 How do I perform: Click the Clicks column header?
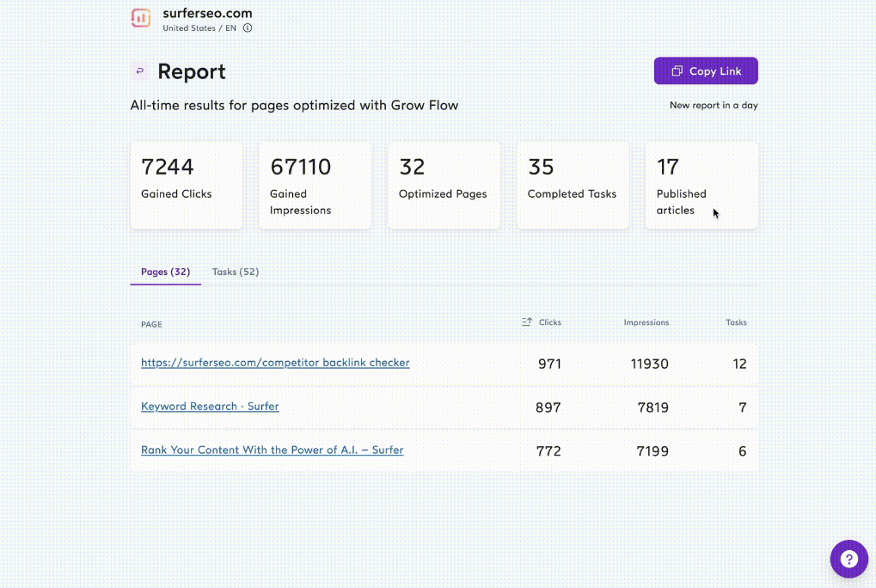coord(549,322)
